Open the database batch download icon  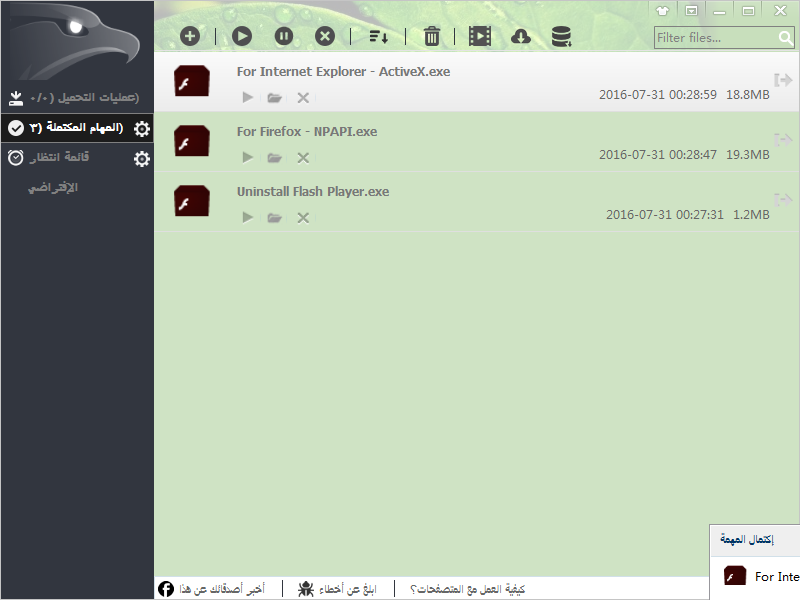tap(561, 37)
